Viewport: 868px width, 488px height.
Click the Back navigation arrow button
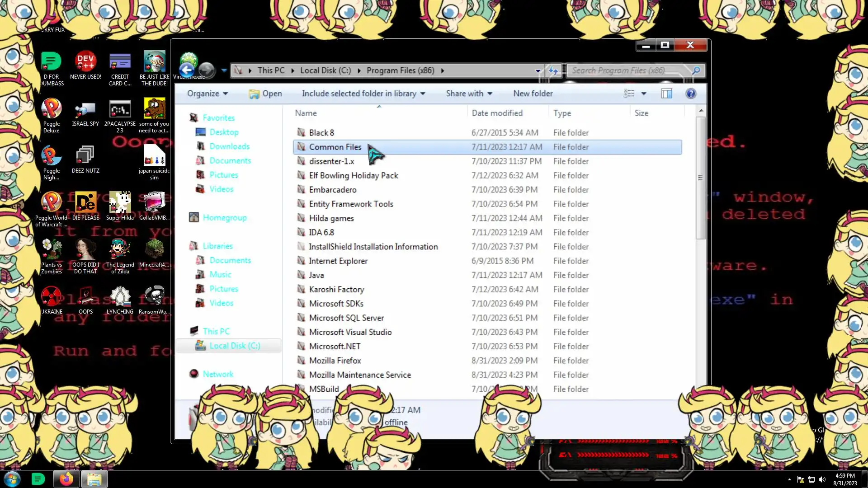[187, 70]
